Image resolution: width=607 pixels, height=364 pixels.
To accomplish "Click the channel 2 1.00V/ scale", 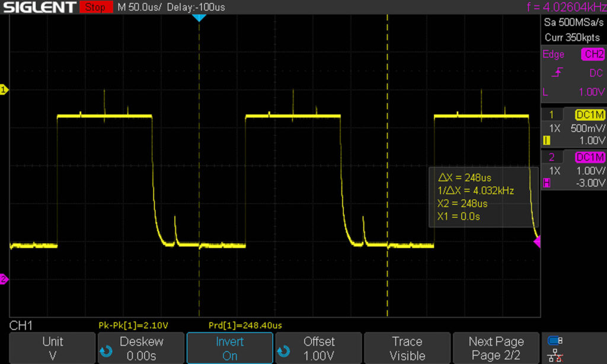I will pyautogui.click(x=590, y=171).
